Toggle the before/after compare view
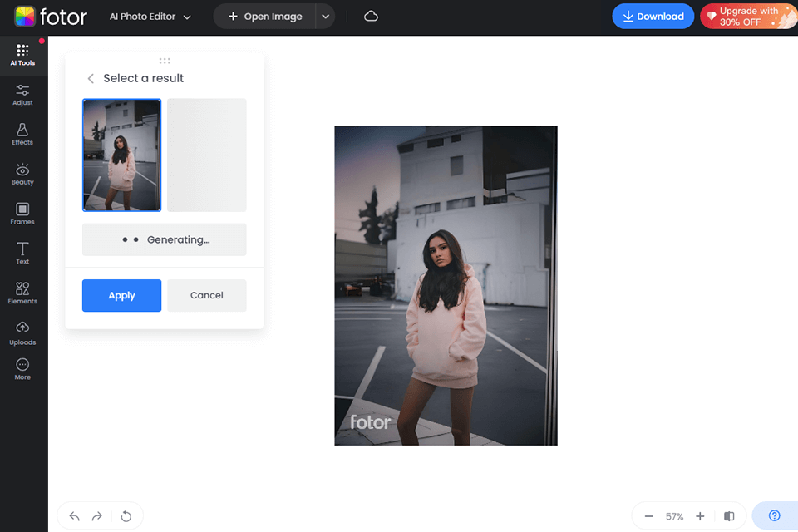Screen dimensions: 798x532 click(729, 516)
